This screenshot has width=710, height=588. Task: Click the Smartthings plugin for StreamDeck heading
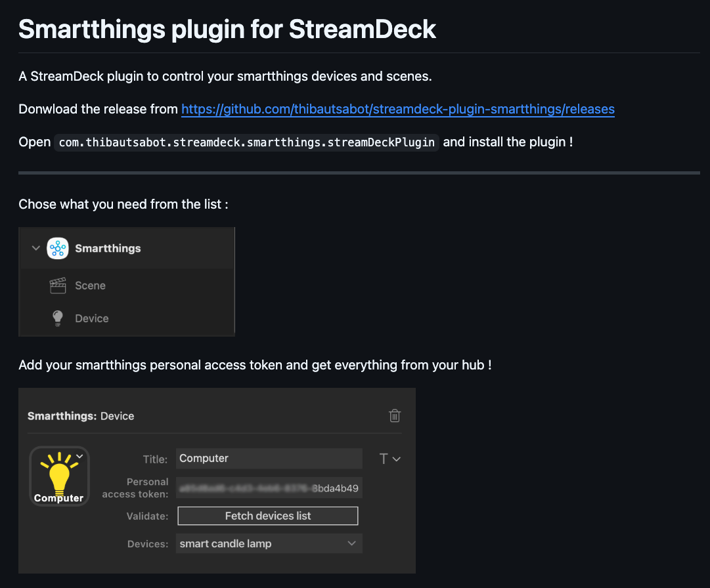[x=227, y=29]
